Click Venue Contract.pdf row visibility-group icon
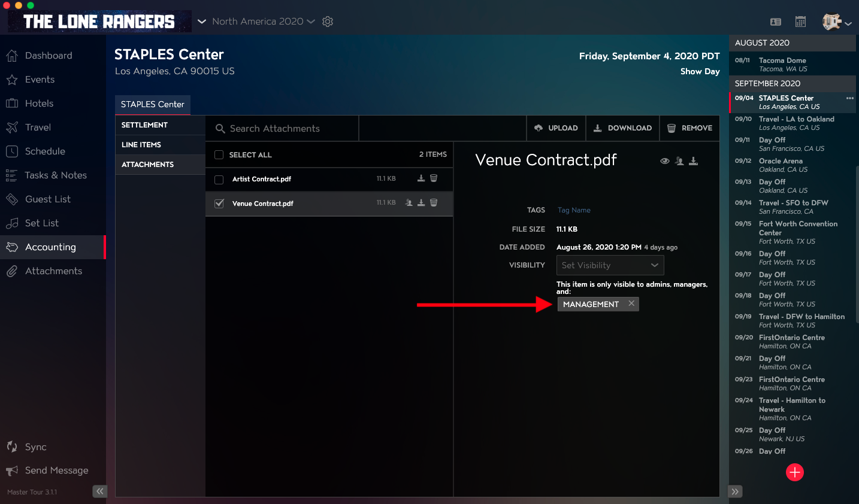This screenshot has width=859, height=504. tap(409, 203)
